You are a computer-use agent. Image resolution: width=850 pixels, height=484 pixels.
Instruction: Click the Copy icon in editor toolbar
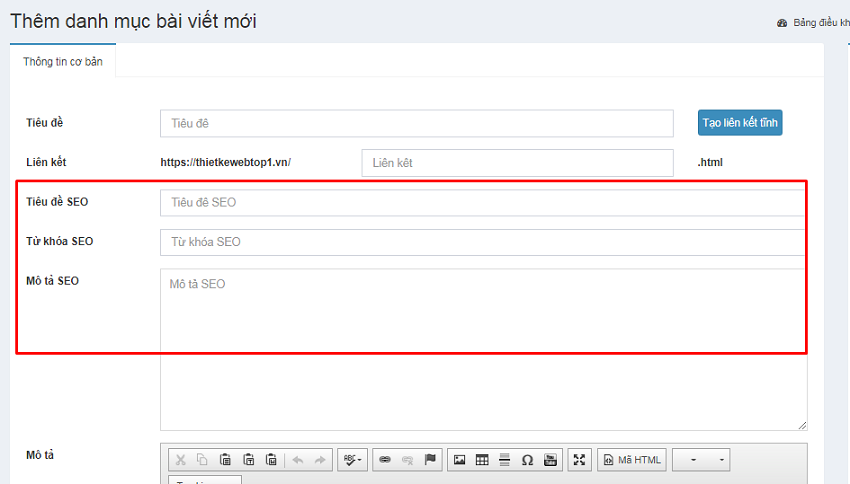point(203,460)
